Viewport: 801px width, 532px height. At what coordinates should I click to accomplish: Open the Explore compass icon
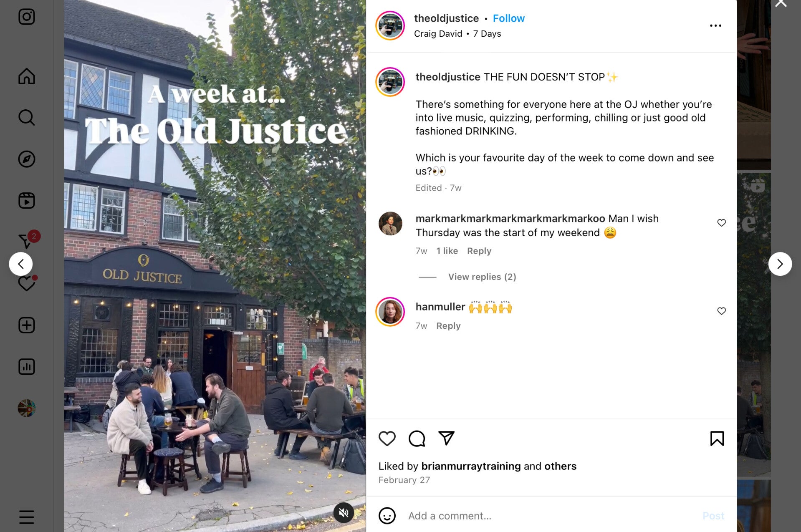tap(27, 159)
